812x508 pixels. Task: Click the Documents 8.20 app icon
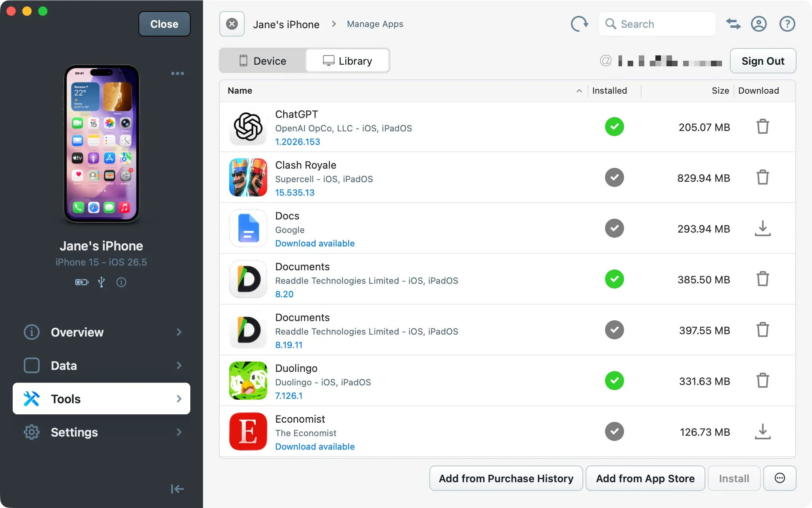pyautogui.click(x=248, y=279)
